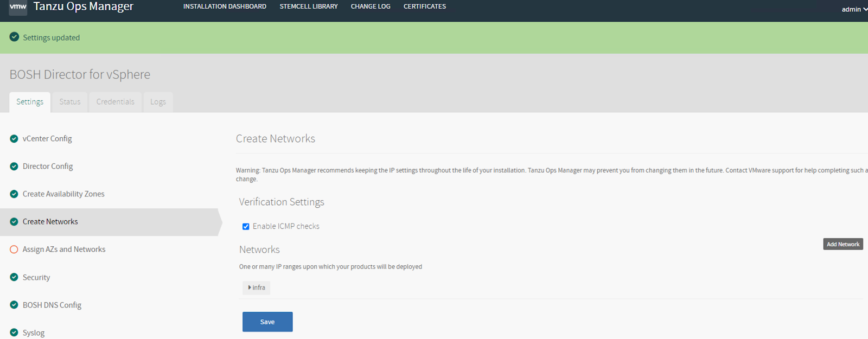
Task: Open Certificates menu item
Action: [x=425, y=7]
